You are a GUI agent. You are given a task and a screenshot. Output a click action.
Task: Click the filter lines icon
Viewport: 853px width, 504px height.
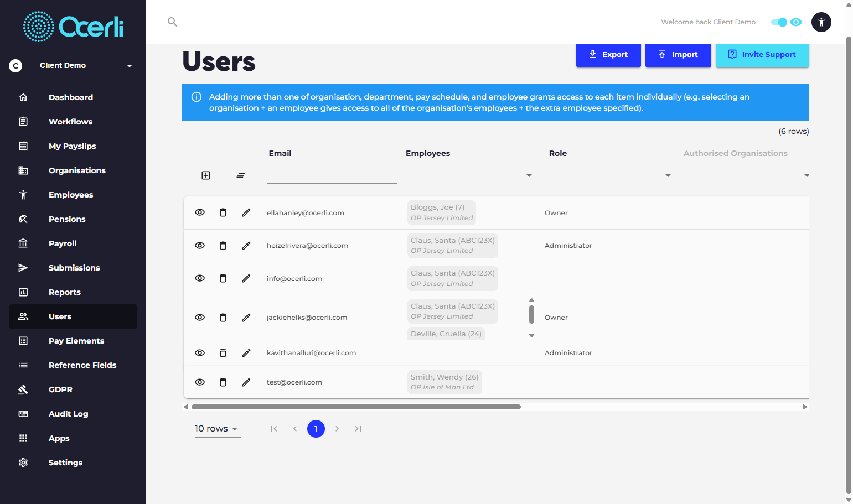pyautogui.click(x=241, y=175)
